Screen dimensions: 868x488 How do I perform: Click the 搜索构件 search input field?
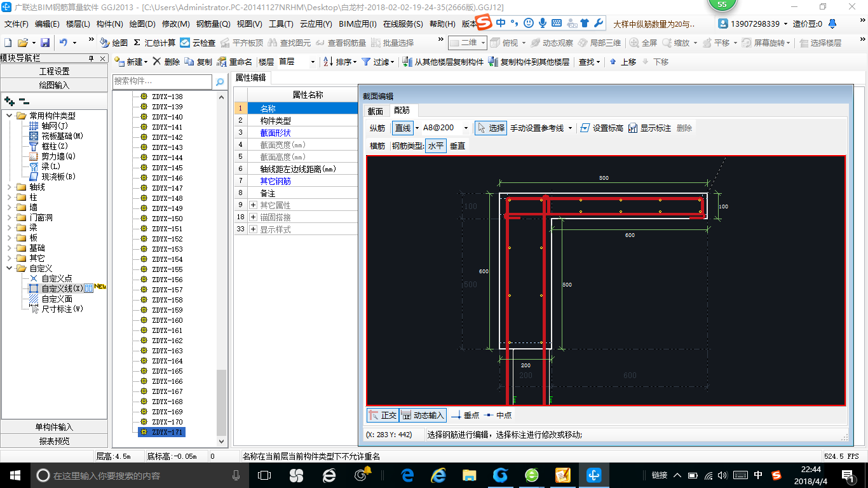pyautogui.click(x=162, y=81)
